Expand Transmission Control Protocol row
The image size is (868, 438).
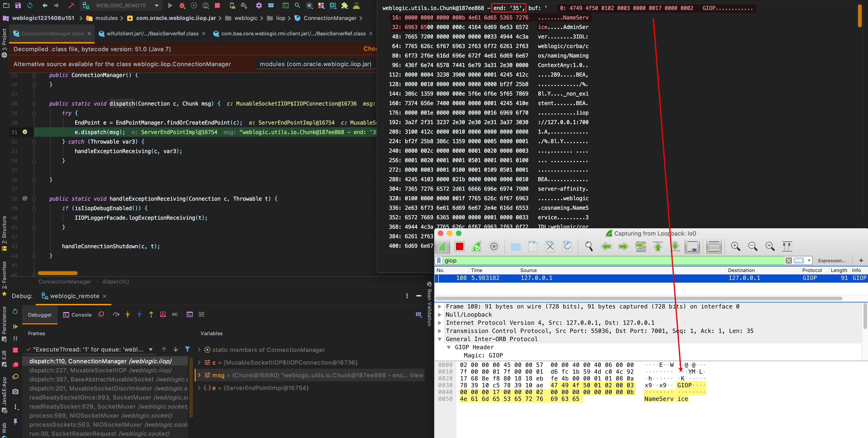click(440, 331)
